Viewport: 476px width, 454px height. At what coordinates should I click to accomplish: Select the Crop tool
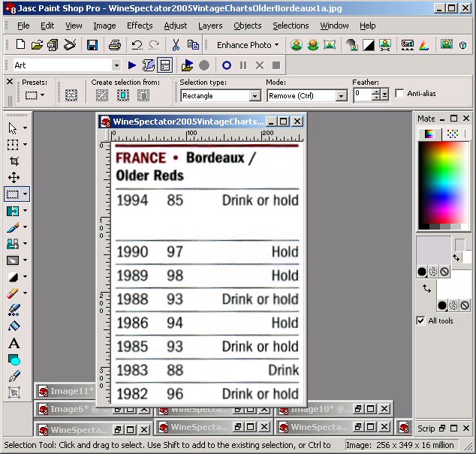coord(14,161)
